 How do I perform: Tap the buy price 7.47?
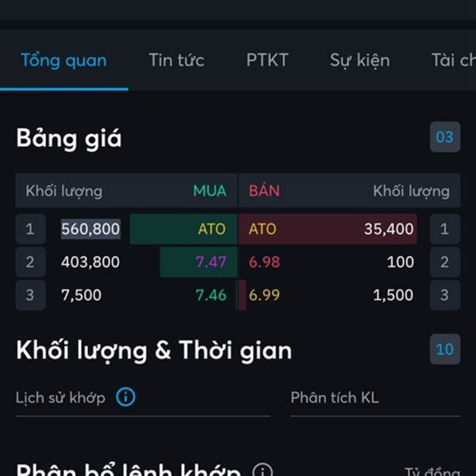pyautogui.click(x=211, y=262)
